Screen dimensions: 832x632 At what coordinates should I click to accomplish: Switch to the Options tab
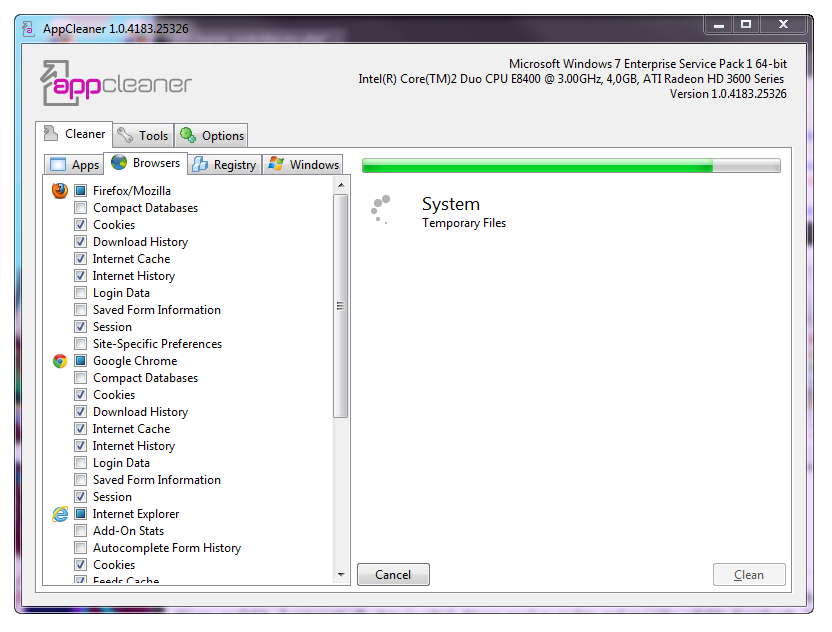211,135
